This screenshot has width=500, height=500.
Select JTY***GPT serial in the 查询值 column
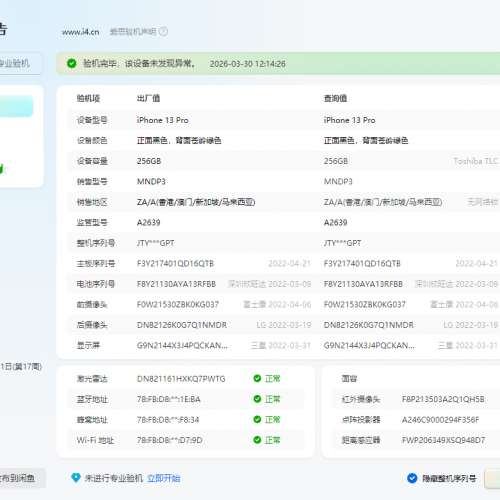[343, 243]
